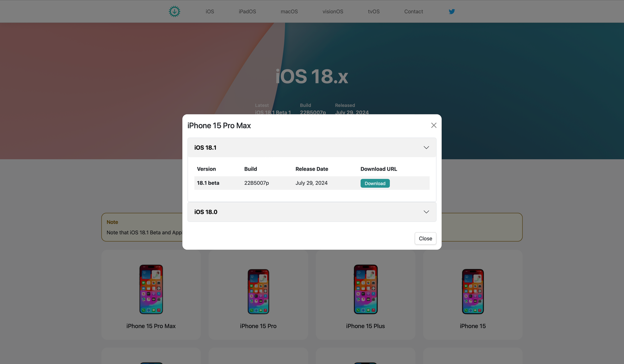
Task: Click the iOS 18.0 section header title
Action: point(206,212)
